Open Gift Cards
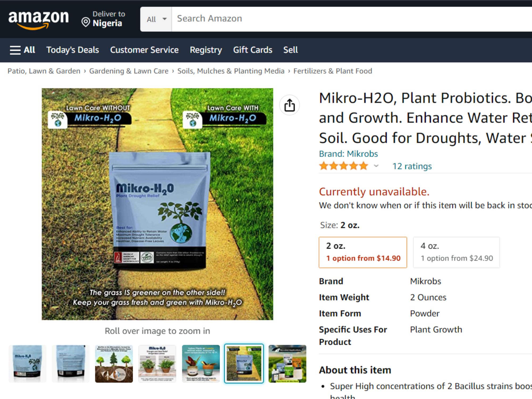 tap(253, 50)
